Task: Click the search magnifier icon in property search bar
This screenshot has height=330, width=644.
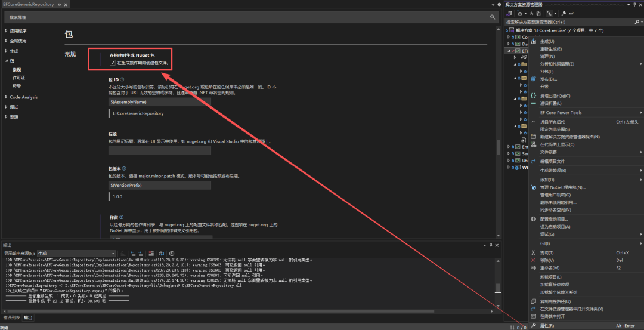Action: pyautogui.click(x=493, y=17)
